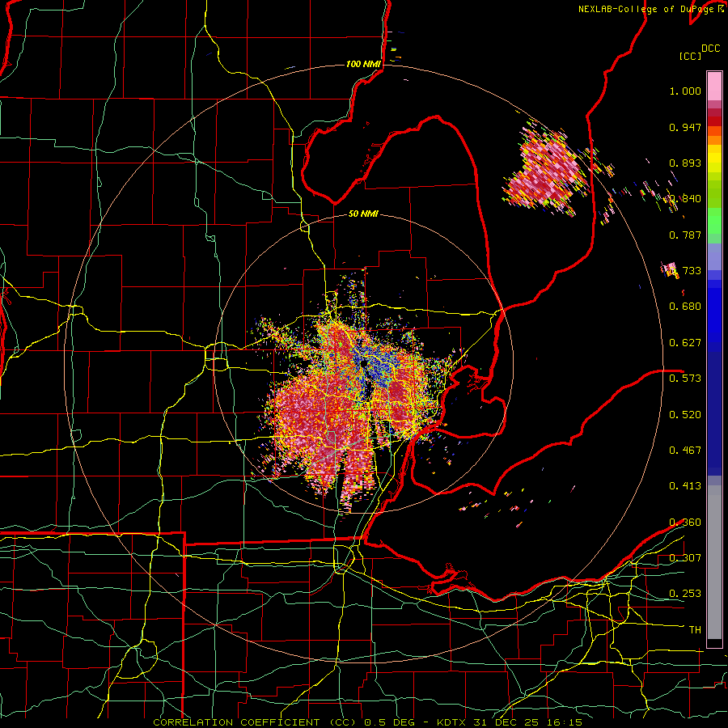Click the 0.307 legend value

(x=685, y=557)
